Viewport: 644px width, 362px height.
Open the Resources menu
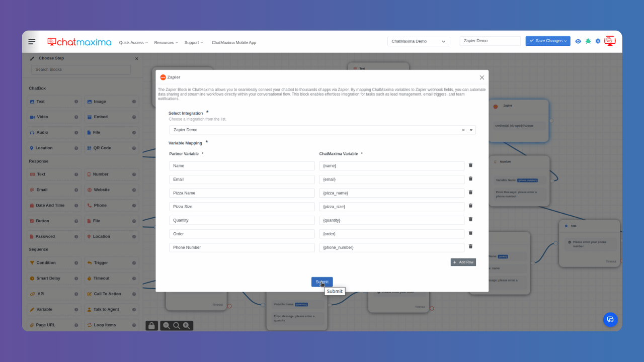(x=166, y=43)
